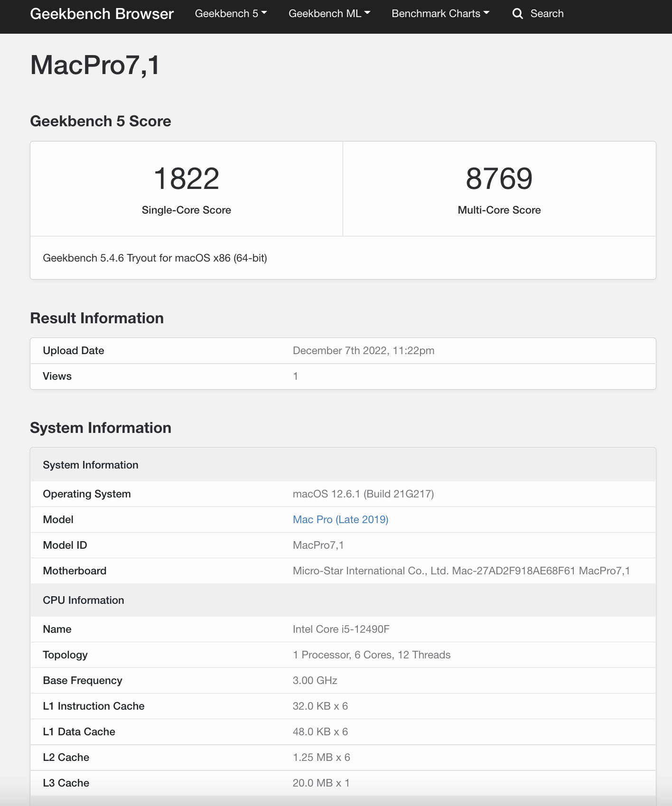Click the Topology row label
Screen dimensions: 672x806
(x=65, y=655)
